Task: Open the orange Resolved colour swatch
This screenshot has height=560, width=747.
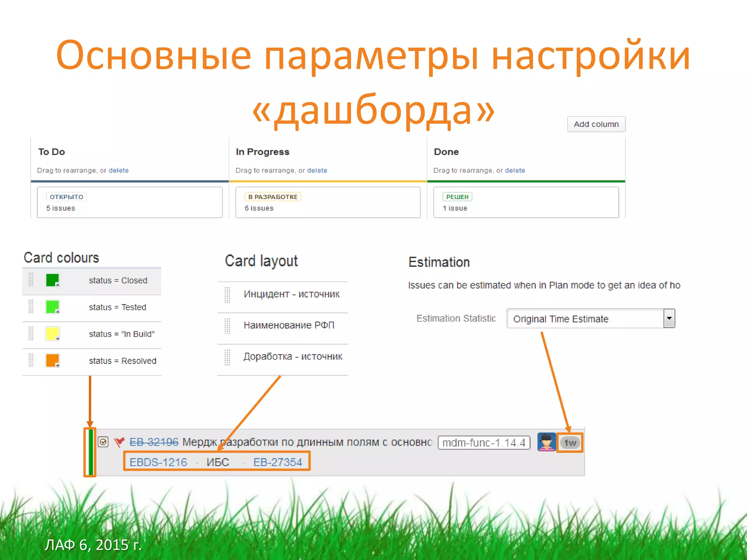Action: point(53,360)
